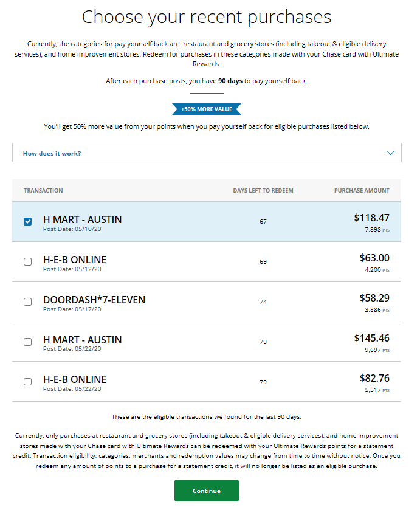This screenshot has width=420, height=510.
Task: Click the $118.47 purchase amount
Action: point(371,218)
